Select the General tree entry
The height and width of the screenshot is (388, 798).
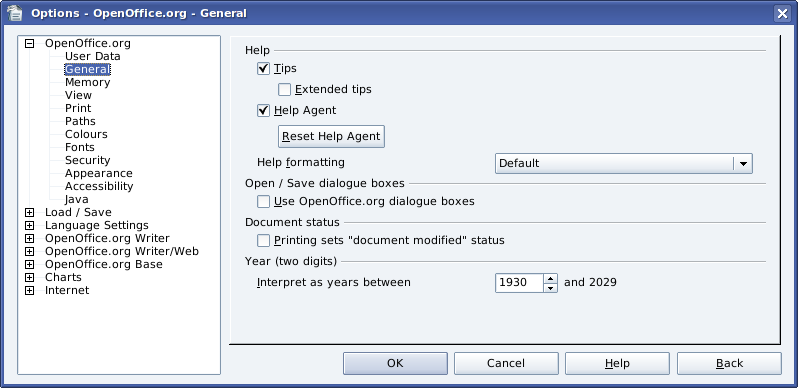pos(87,69)
